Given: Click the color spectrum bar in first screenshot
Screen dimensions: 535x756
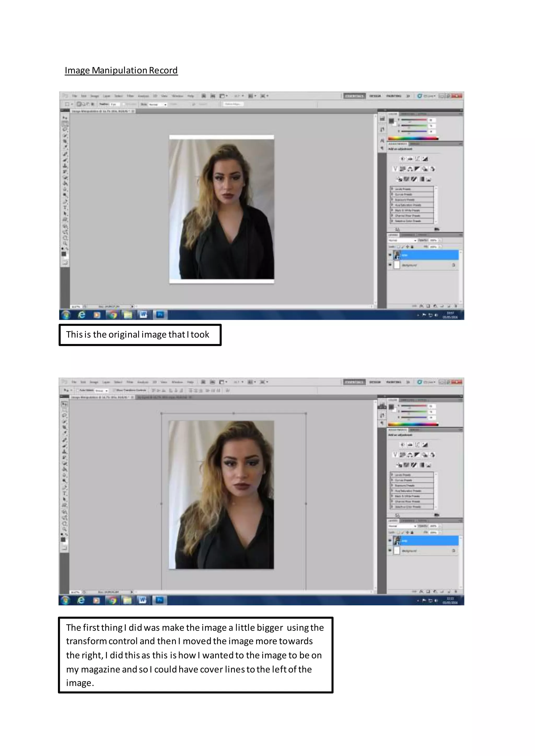Looking at the screenshot, I should coord(414,138).
